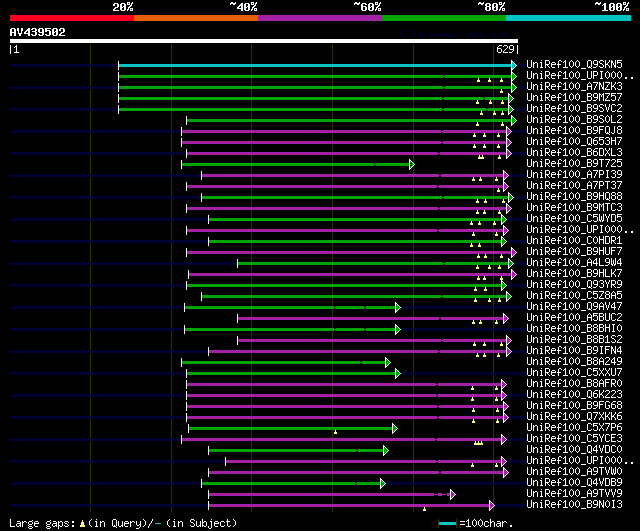Screen dimensions: 640x531
Task: Click the UniRef100_B9N0I3 label
Action: (574, 505)
